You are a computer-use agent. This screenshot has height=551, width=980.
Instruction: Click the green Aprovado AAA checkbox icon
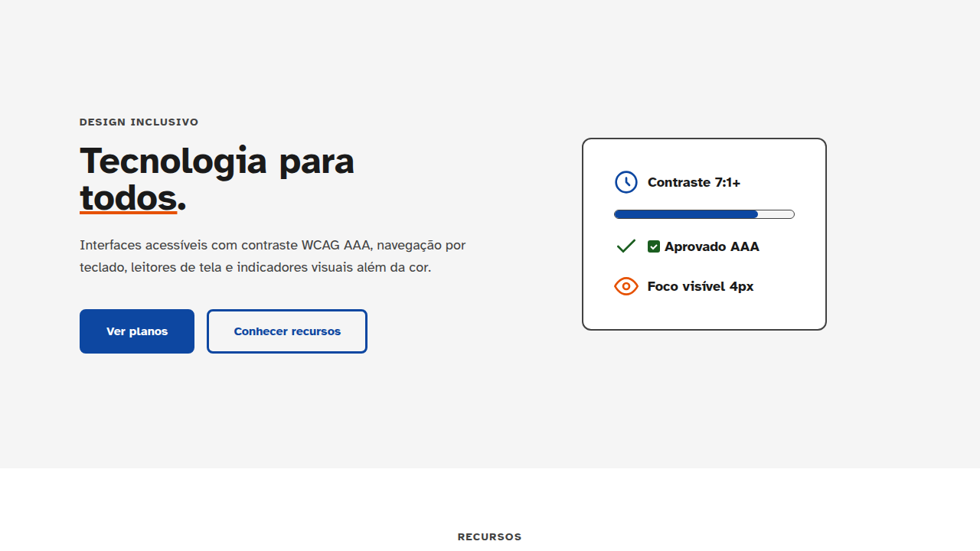point(655,246)
